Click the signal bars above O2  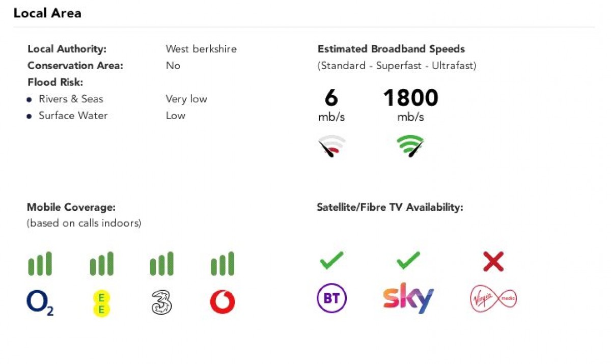point(40,264)
